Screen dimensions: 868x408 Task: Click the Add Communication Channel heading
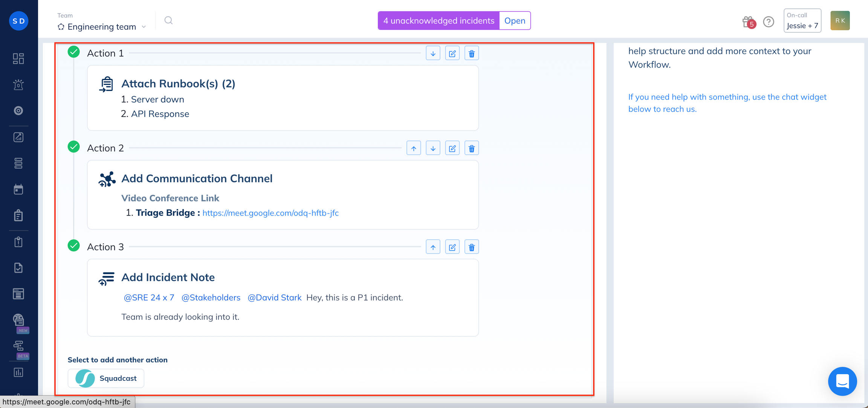click(x=197, y=178)
